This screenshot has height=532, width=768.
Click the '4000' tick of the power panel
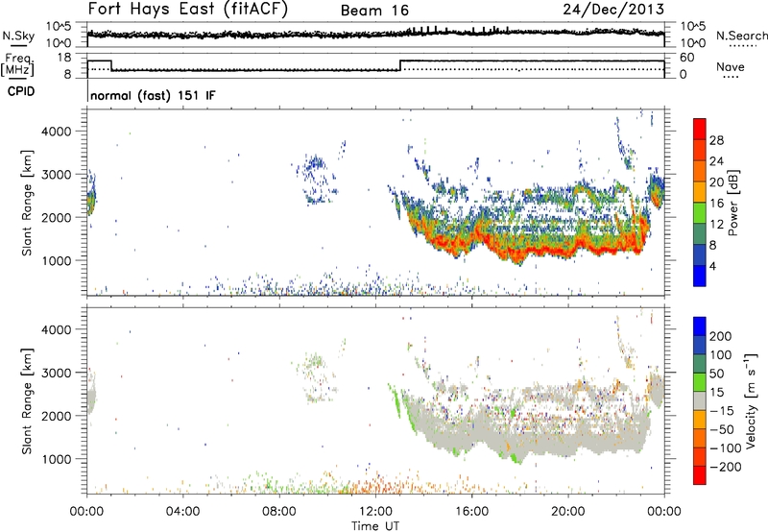point(56,132)
